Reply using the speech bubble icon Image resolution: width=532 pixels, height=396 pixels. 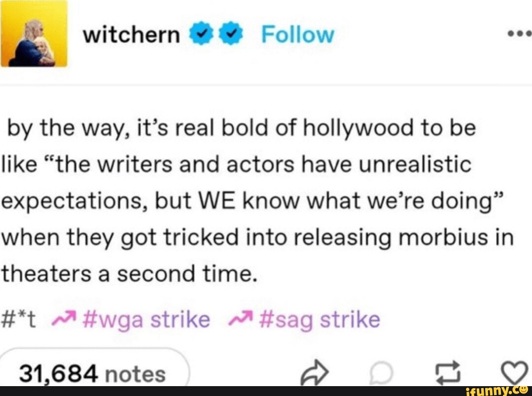coord(381,373)
